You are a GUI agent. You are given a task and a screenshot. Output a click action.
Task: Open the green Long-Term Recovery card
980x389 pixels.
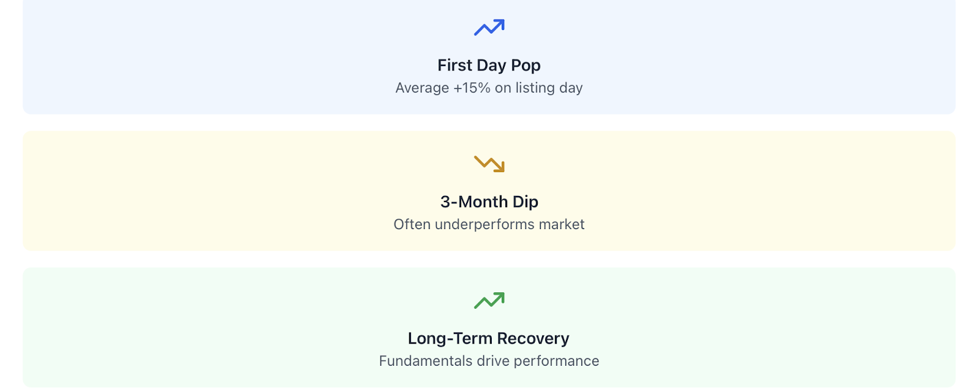pyautogui.click(x=489, y=327)
